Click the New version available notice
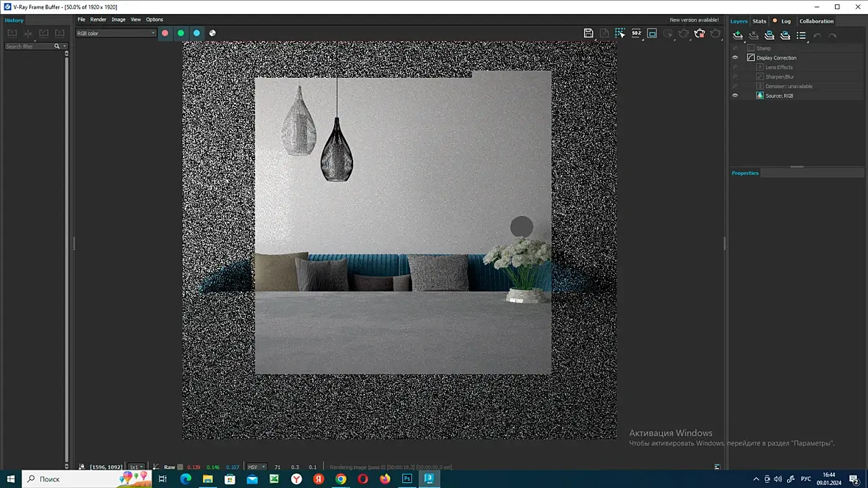 point(694,20)
